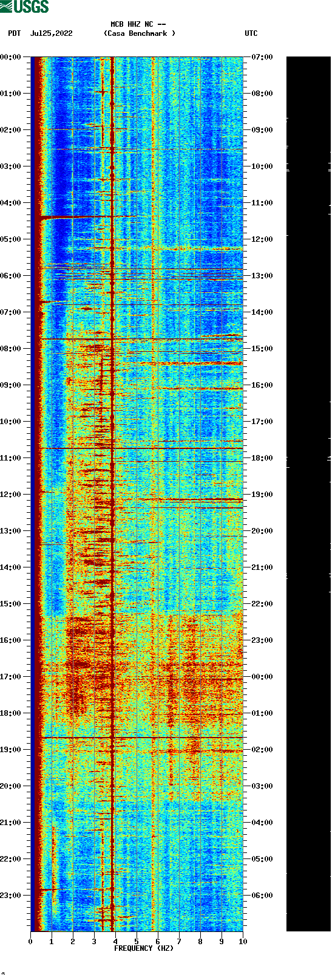Viewport: 335px width, 980px height.
Task: Click the '12:00' PDT time label
Action: pos(11,495)
